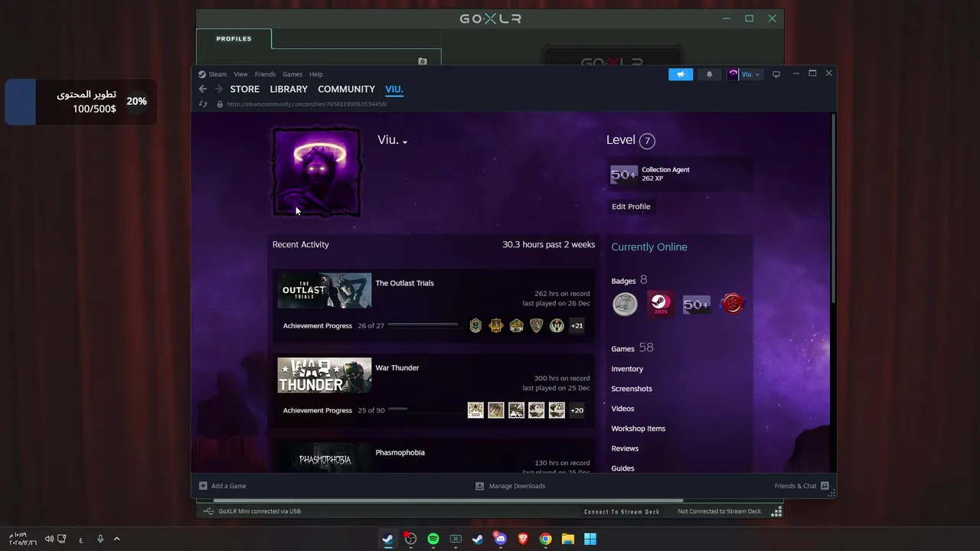Click the Badges 8 heading link
Image resolution: width=980 pixels, height=551 pixels.
(629, 281)
